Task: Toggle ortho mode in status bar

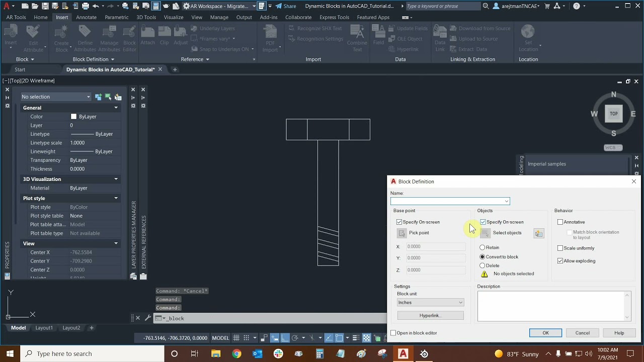Action: point(285,338)
